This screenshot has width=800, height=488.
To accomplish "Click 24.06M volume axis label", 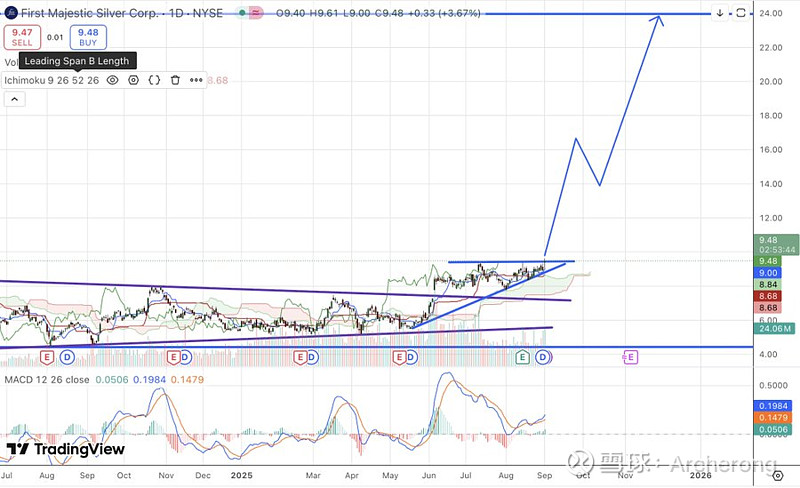I will click(x=774, y=328).
